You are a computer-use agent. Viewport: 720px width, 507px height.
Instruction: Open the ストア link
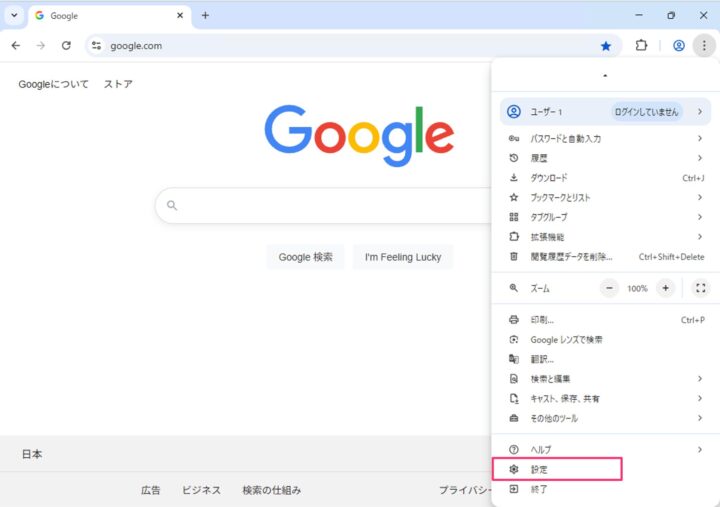tap(118, 84)
